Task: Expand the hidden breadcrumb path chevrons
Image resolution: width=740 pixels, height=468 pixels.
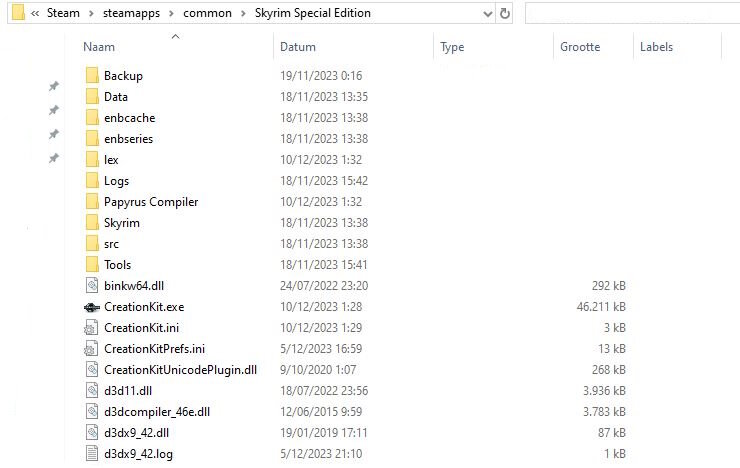Action: coord(35,13)
